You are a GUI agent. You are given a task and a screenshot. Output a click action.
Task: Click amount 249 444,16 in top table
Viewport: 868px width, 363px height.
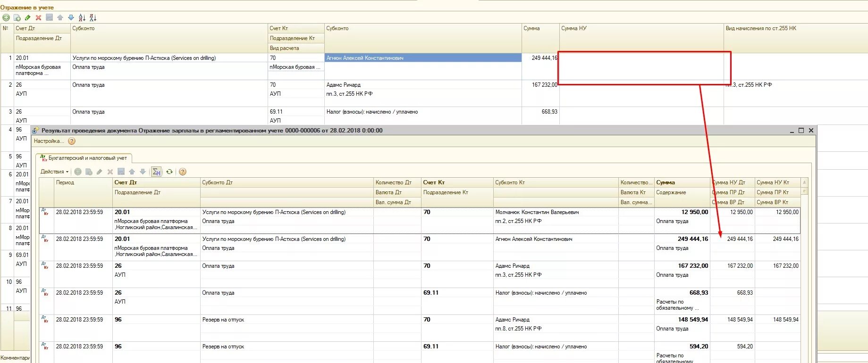click(x=544, y=58)
